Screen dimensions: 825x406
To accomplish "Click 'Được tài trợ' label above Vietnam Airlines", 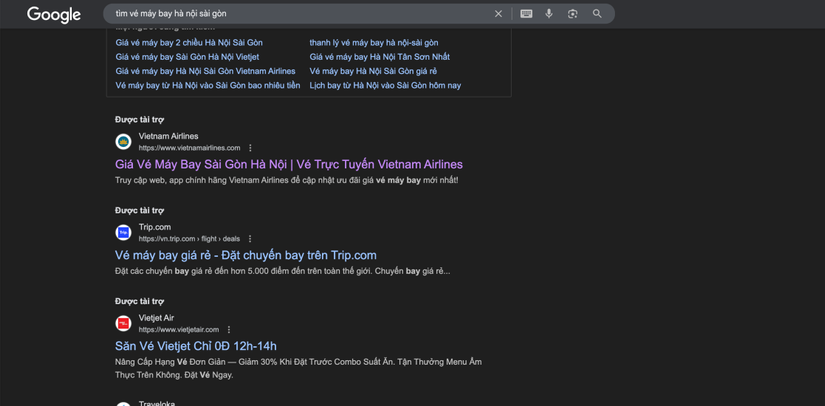I will pos(139,119).
